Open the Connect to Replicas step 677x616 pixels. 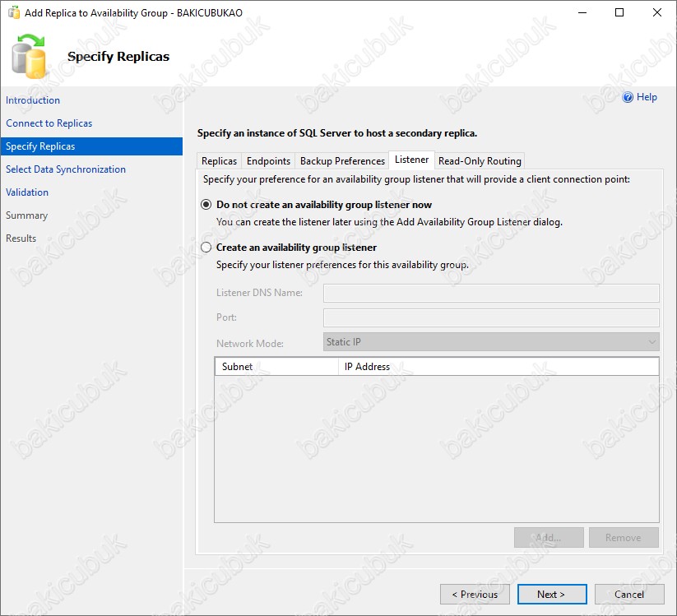[x=49, y=123]
